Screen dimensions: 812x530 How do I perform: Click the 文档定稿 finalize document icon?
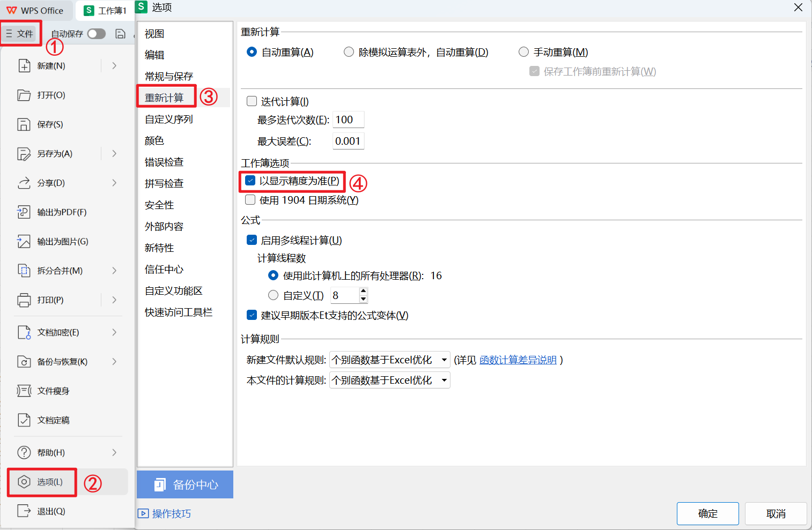(24, 420)
